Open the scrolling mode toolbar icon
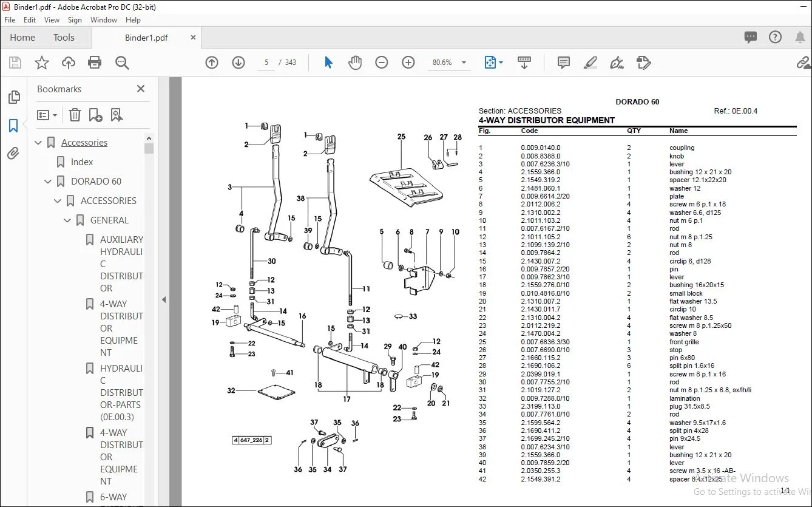Screen dimensions: 812x507 click(524, 63)
